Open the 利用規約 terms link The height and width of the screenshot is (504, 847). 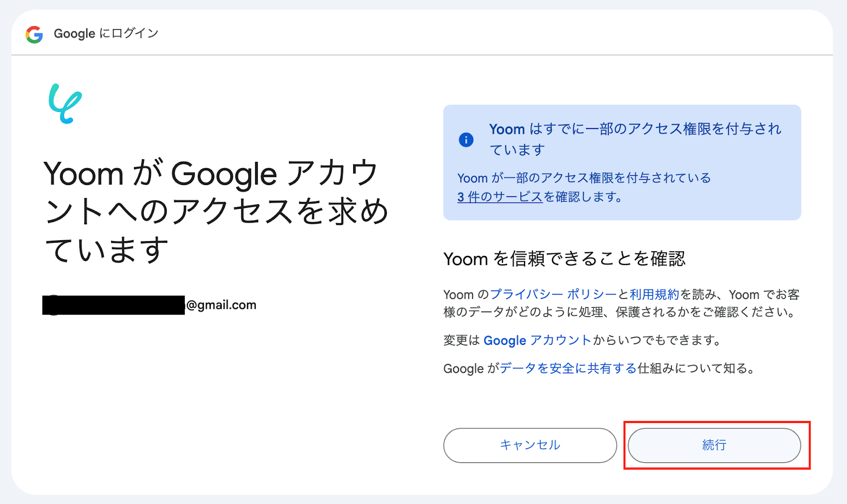[x=654, y=295]
